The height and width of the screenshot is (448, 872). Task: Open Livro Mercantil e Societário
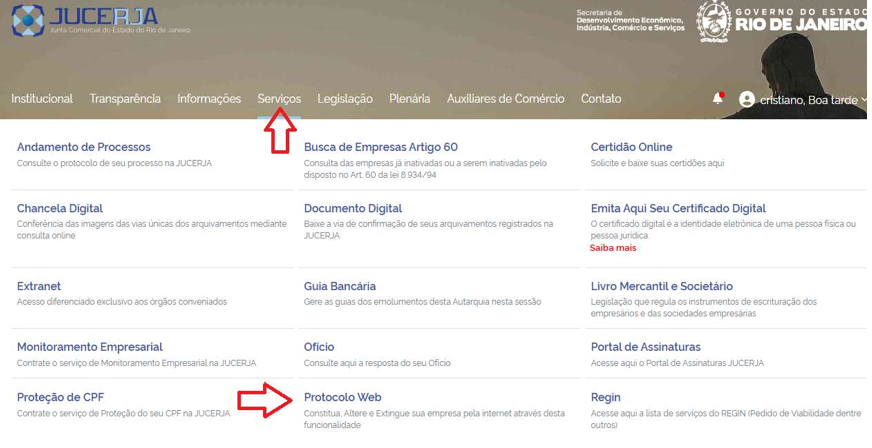tap(662, 286)
